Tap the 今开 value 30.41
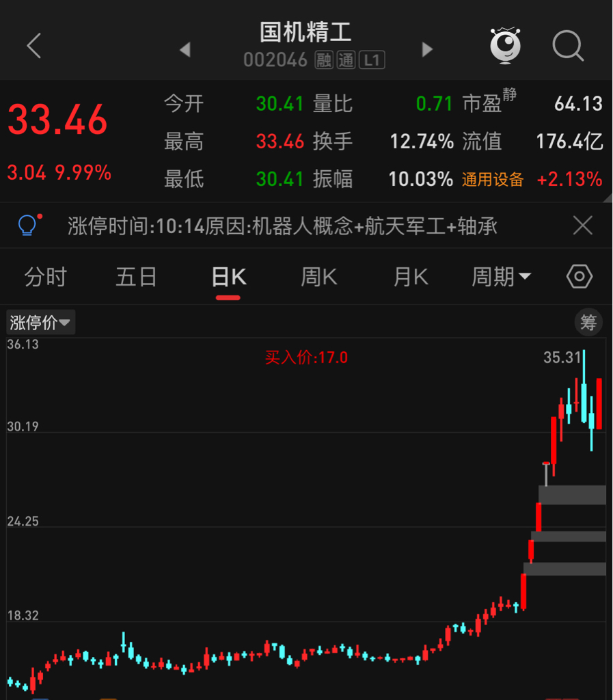 click(280, 104)
